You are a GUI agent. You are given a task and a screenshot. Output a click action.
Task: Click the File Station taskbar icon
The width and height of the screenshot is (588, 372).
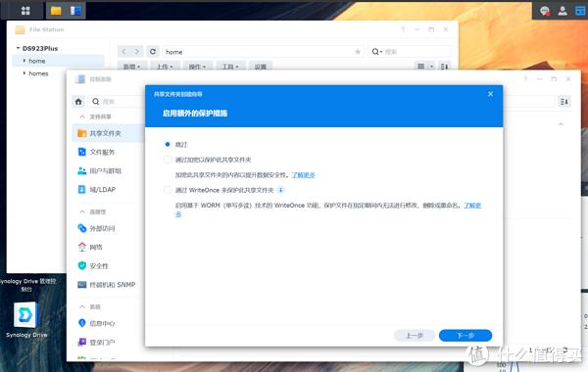tap(56, 11)
